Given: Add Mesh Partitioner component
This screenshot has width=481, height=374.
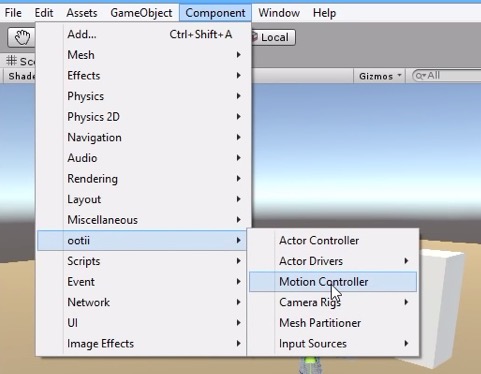Looking at the screenshot, I should tap(333, 323).
